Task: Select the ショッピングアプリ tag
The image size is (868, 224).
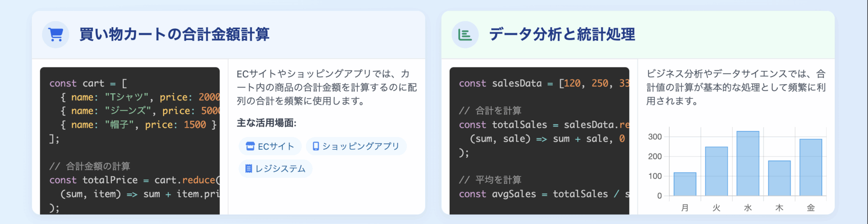Action: (x=356, y=146)
